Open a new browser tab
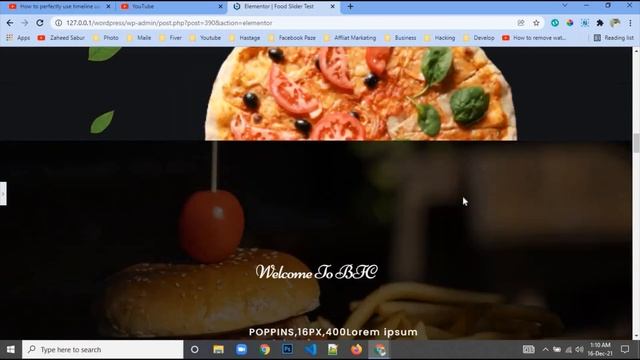 pyautogui.click(x=350, y=7)
